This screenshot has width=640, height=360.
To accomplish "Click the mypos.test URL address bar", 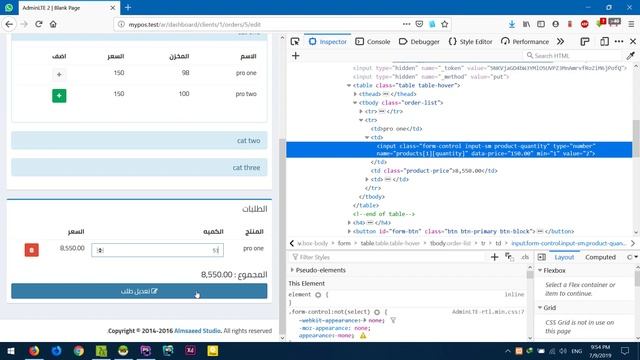I will point(261,24).
